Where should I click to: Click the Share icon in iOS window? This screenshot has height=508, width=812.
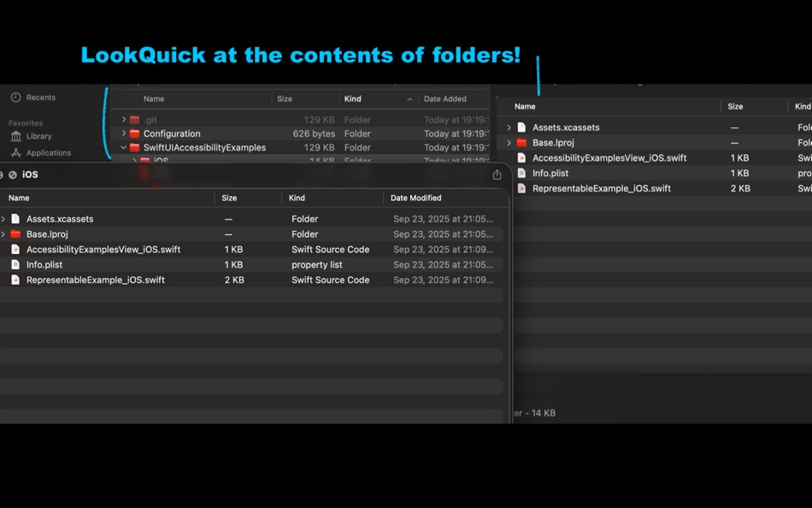pyautogui.click(x=497, y=174)
